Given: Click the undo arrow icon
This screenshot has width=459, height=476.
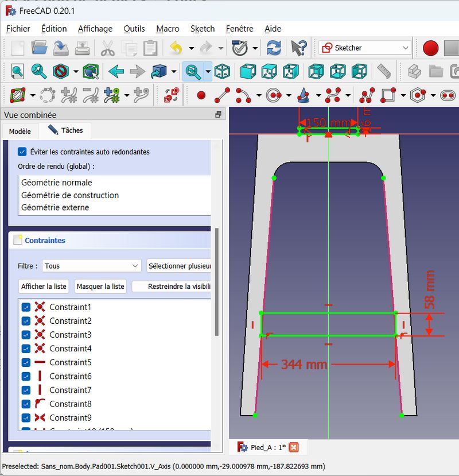Looking at the screenshot, I should point(176,48).
